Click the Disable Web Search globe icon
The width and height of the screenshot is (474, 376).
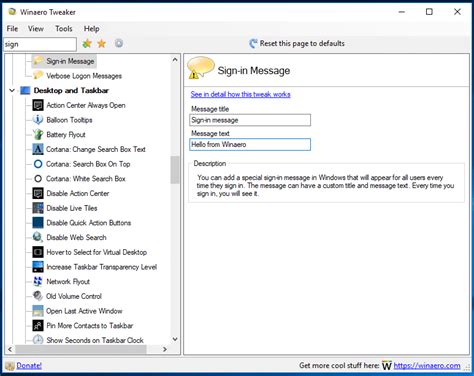tap(38, 237)
